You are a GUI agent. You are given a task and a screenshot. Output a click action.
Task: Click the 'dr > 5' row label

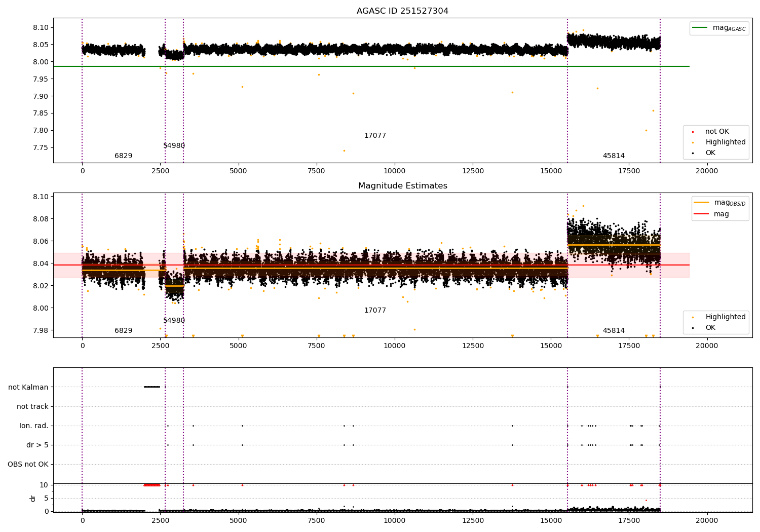tap(37, 445)
